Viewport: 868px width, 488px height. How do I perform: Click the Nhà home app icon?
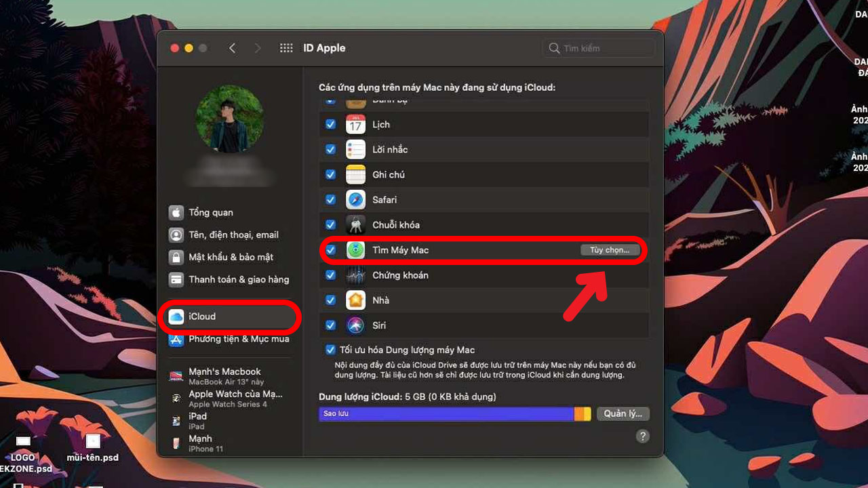click(x=355, y=300)
